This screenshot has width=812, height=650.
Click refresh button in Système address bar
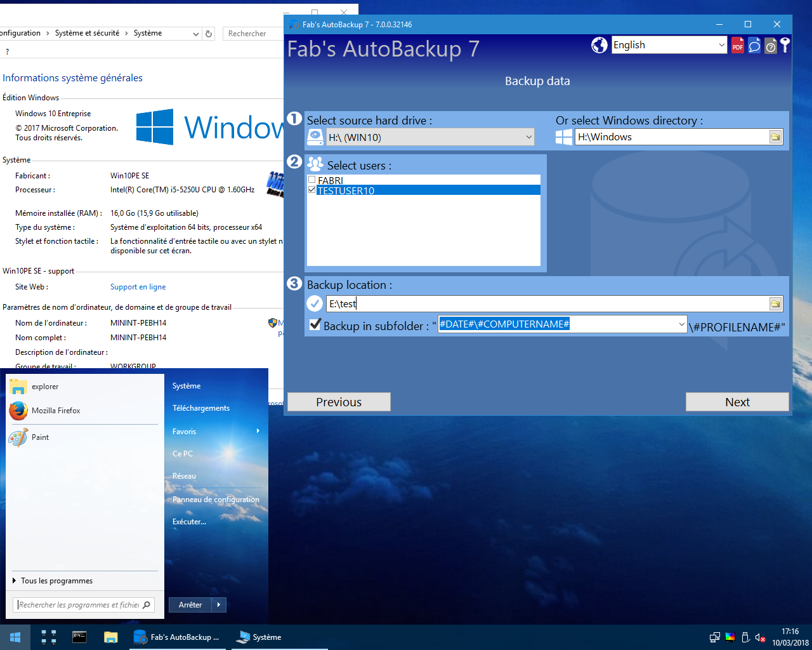pos(209,34)
